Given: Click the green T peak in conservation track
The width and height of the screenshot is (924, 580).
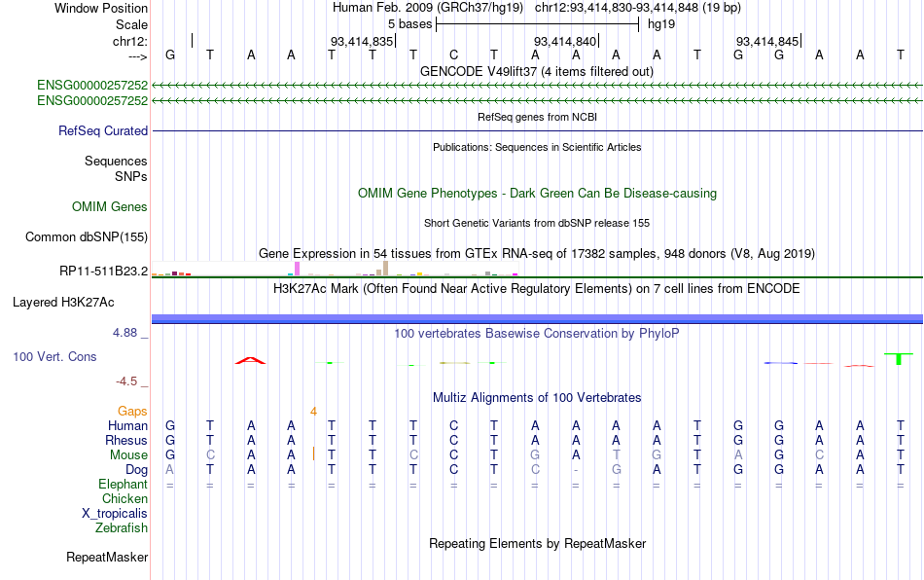Looking at the screenshot, I should point(899,358).
